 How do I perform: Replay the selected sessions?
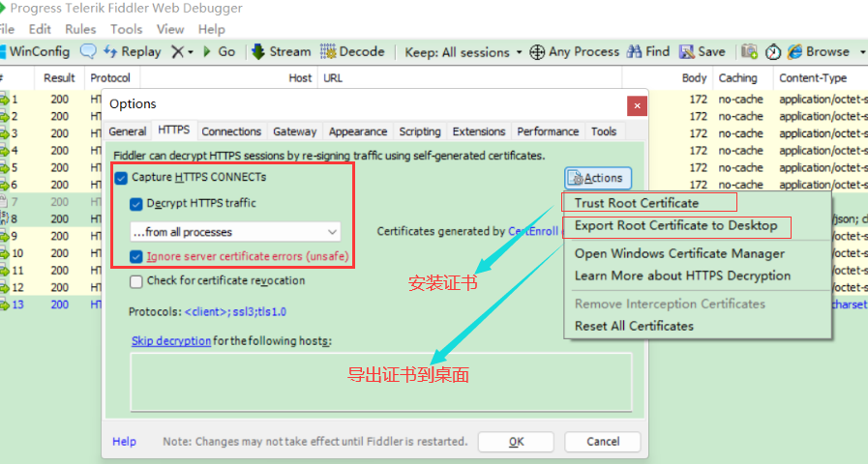click(x=133, y=51)
